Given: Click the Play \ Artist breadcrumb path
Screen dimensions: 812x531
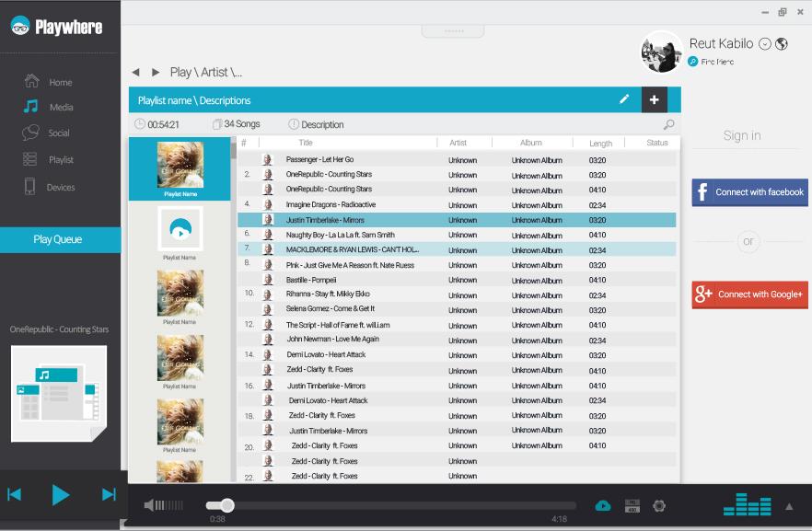Looking at the screenshot, I should [206, 72].
